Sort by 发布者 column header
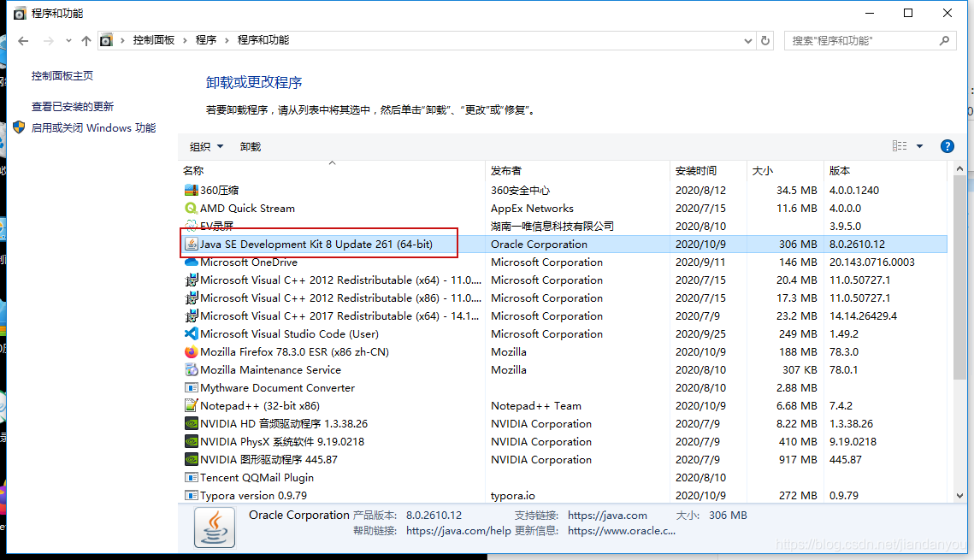Image resolution: width=974 pixels, height=560 pixels. [x=578, y=171]
